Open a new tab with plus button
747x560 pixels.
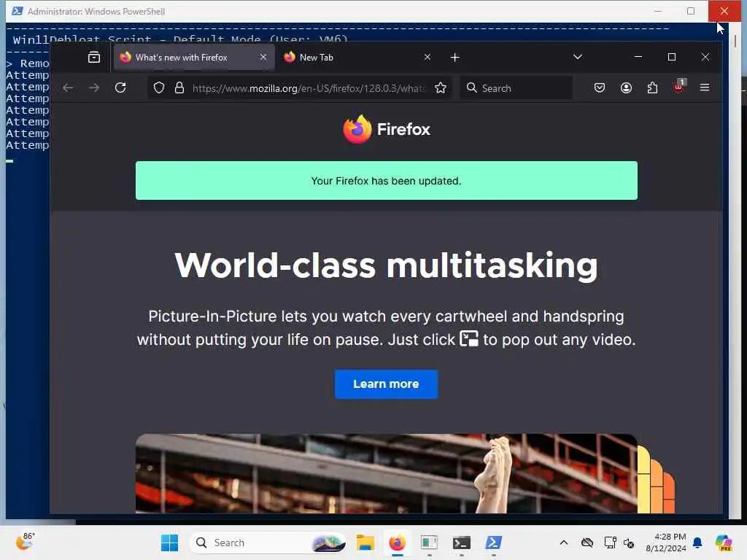point(454,58)
